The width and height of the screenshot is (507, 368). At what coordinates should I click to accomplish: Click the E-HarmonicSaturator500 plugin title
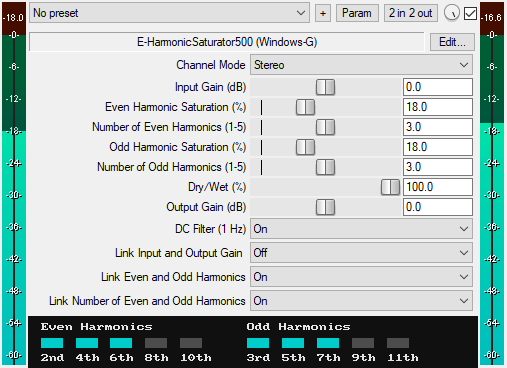227,42
